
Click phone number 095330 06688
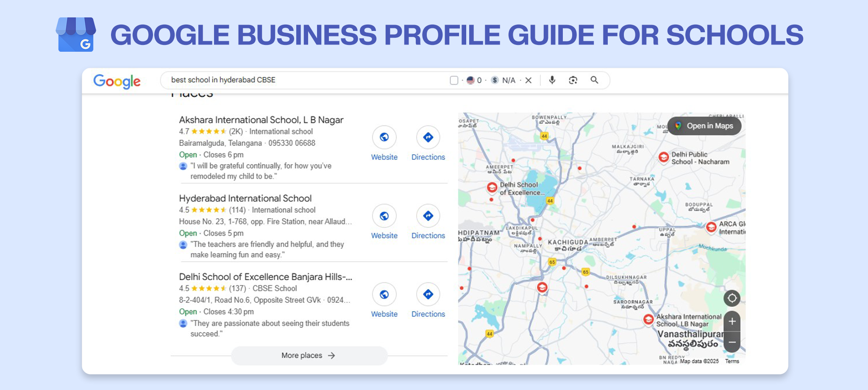292,143
